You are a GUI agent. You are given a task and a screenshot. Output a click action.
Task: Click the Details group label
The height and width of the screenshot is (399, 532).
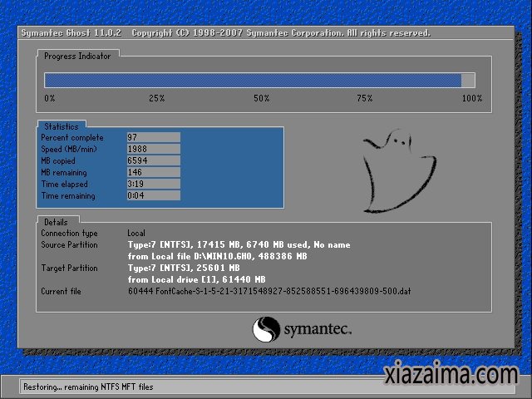pyautogui.click(x=57, y=222)
